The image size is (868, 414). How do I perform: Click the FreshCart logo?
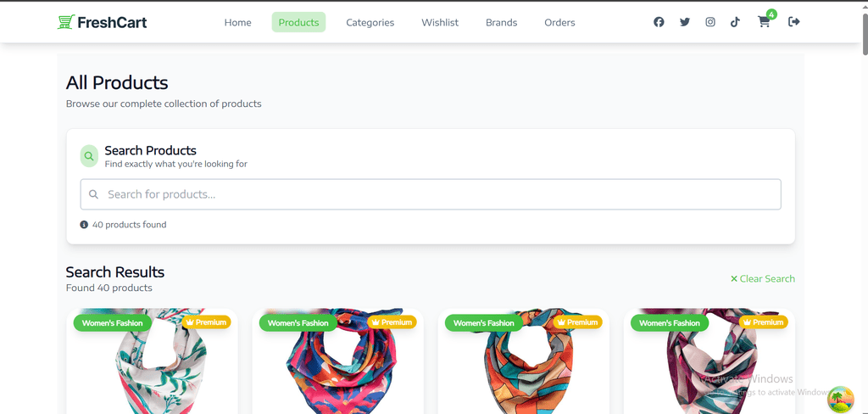pyautogui.click(x=103, y=22)
